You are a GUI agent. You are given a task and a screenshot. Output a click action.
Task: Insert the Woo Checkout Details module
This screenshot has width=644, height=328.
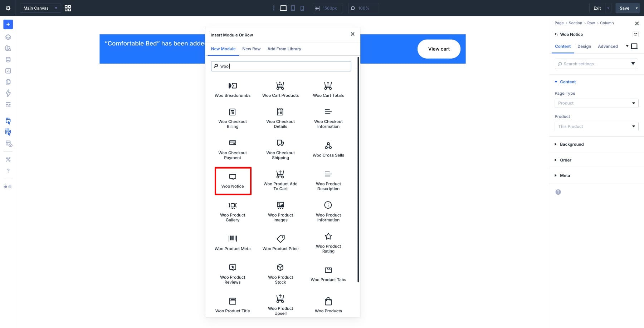pos(280,118)
